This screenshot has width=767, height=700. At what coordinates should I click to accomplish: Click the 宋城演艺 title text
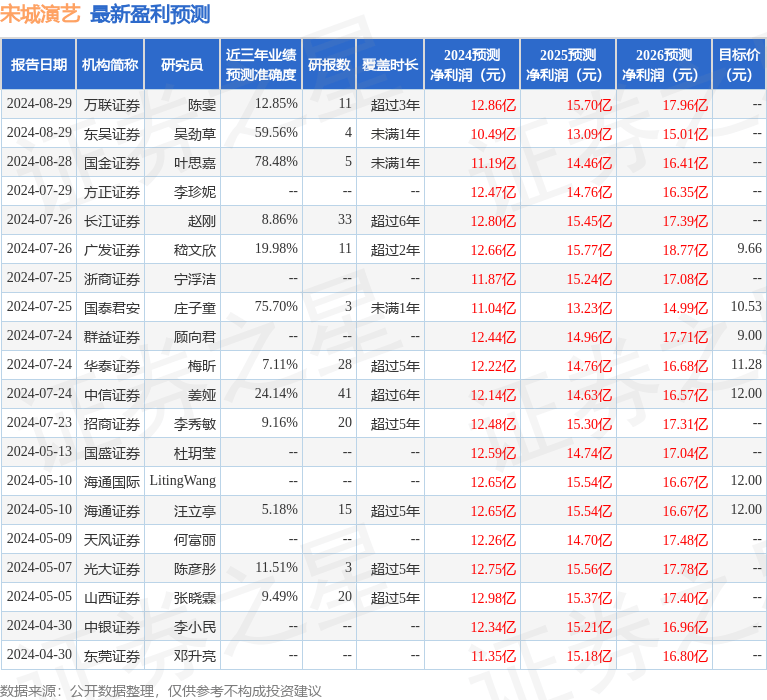40,14
